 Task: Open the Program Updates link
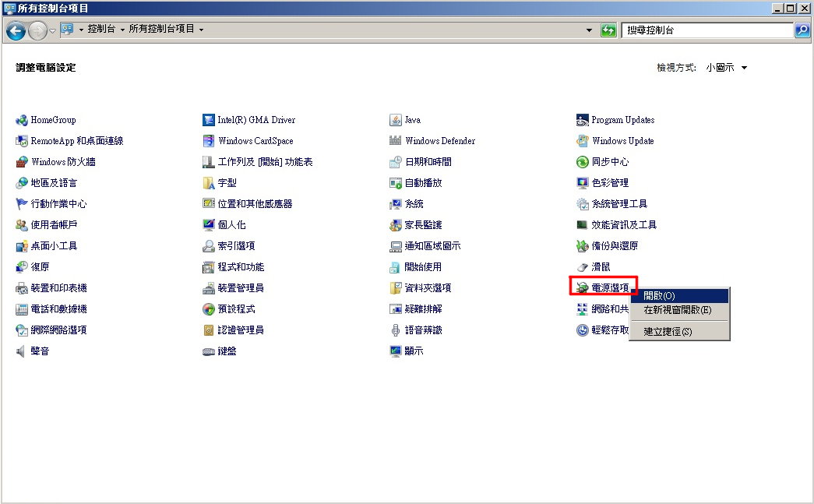point(623,120)
